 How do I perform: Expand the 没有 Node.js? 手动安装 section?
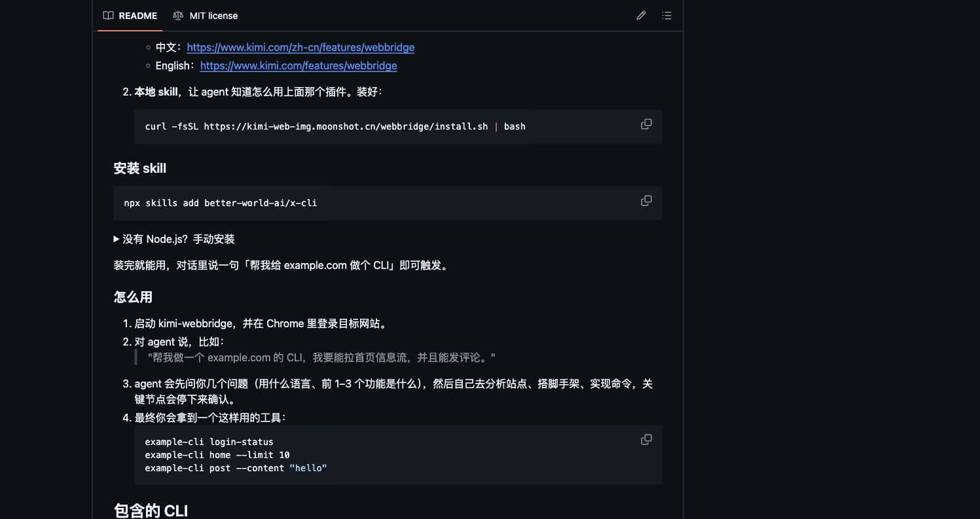174,239
